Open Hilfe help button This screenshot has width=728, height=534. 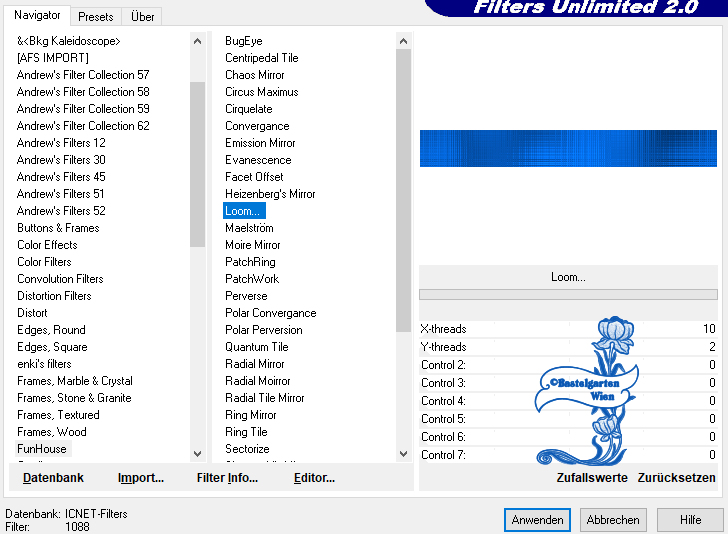click(x=690, y=520)
